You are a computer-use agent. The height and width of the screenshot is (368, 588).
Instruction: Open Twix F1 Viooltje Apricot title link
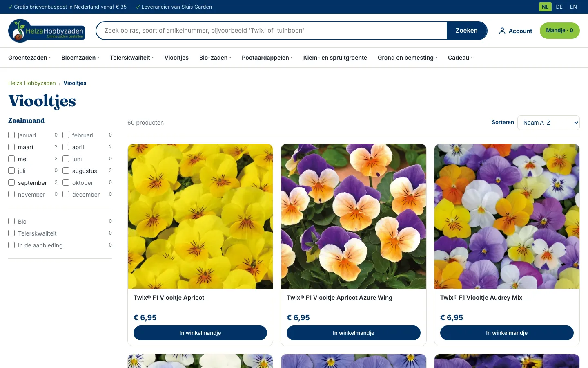click(169, 298)
